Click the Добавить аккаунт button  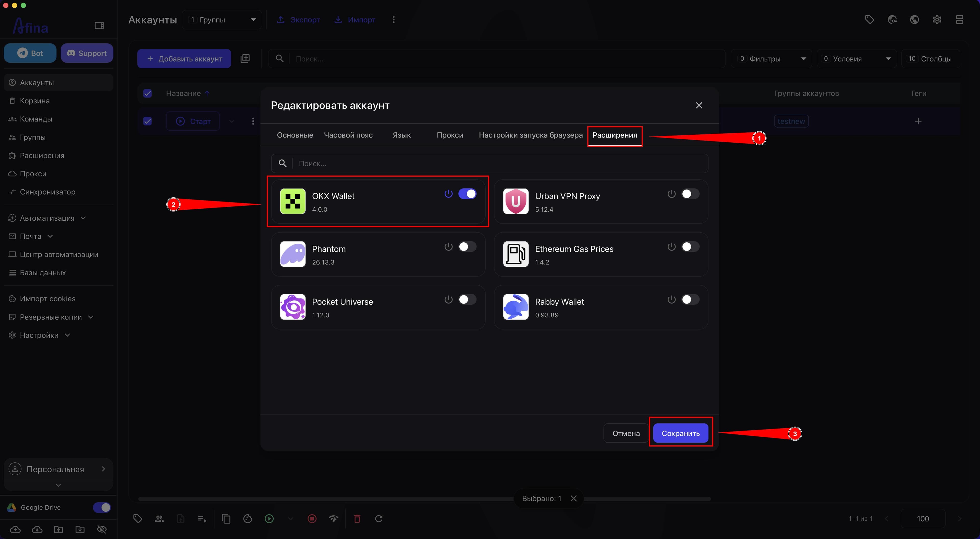pyautogui.click(x=184, y=59)
